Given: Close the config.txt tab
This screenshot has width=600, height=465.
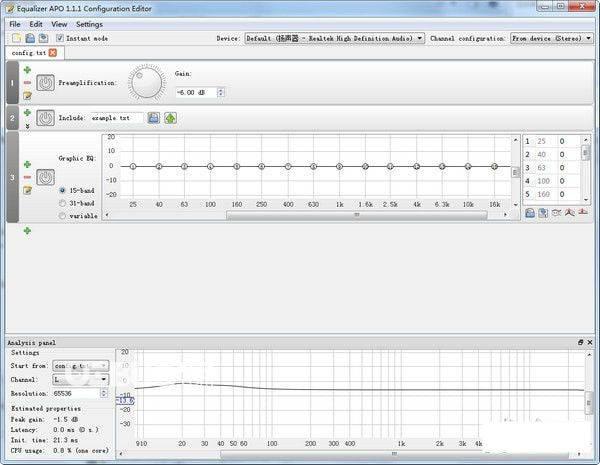Looking at the screenshot, I should pyautogui.click(x=53, y=53).
